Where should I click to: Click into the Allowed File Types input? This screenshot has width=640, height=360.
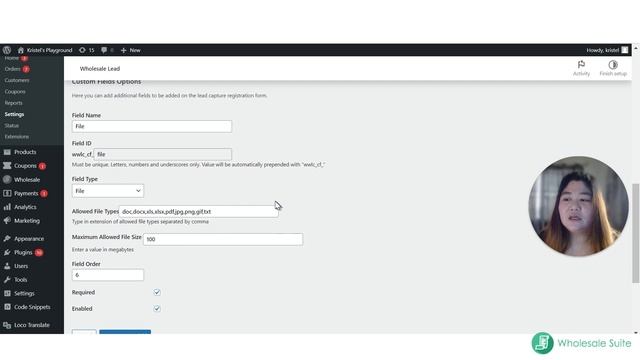198,211
